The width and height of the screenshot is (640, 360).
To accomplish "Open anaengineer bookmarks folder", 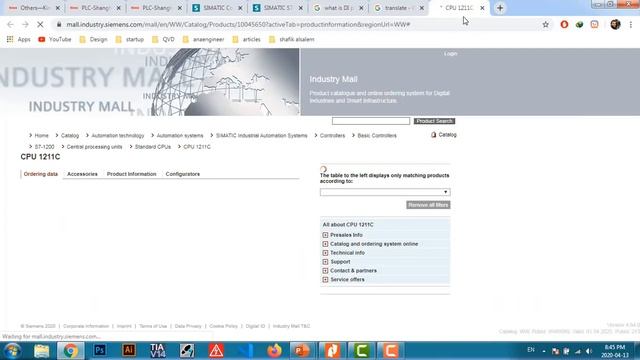I will pyautogui.click(x=203, y=39).
